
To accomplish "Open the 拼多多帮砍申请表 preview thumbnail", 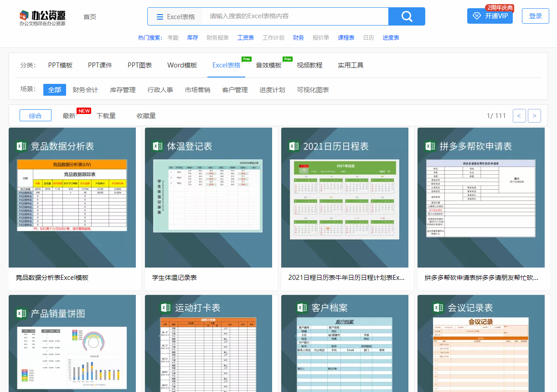I will tap(481, 198).
